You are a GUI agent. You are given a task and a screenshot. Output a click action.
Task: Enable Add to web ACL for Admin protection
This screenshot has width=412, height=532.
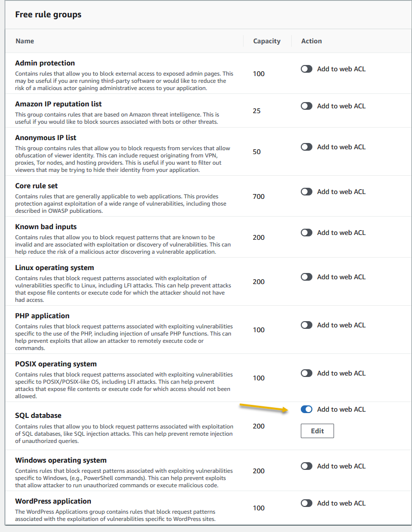307,69
